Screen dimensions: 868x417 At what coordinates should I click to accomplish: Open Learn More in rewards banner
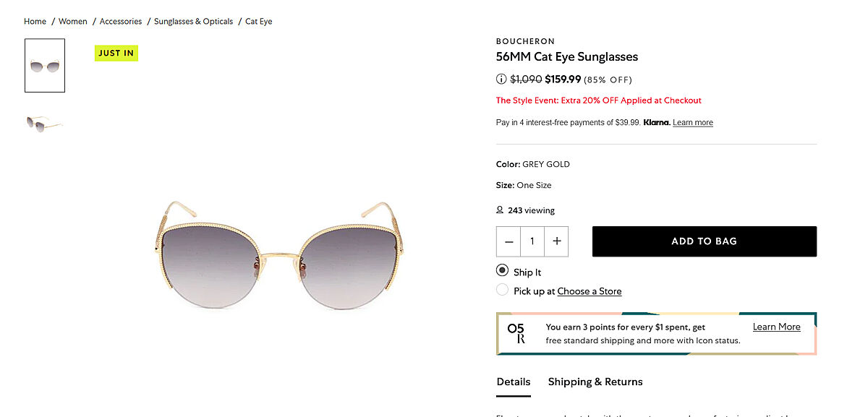click(776, 327)
